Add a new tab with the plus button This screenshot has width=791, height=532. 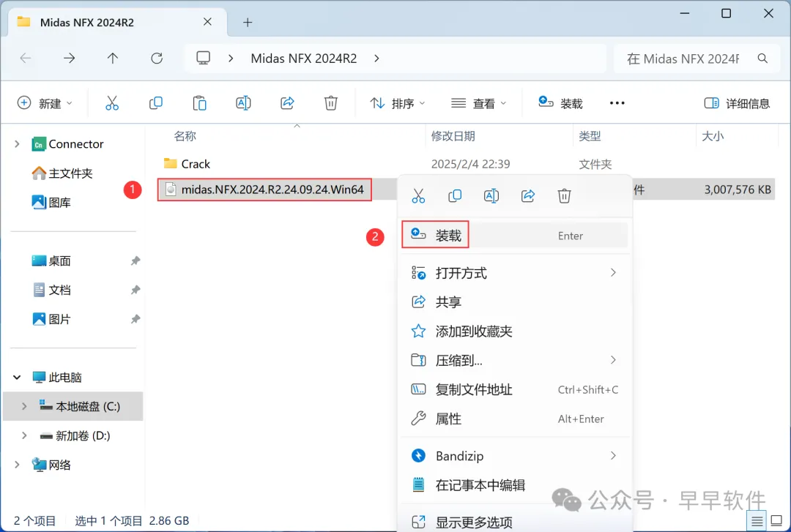coord(248,22)
